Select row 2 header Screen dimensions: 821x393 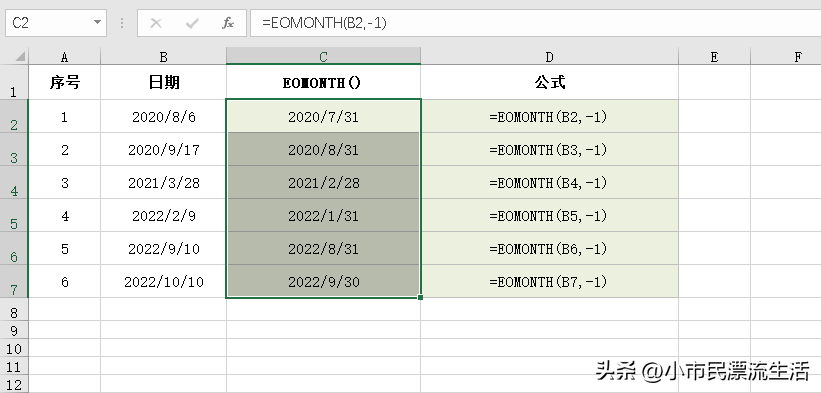click(x=14, y=116)
